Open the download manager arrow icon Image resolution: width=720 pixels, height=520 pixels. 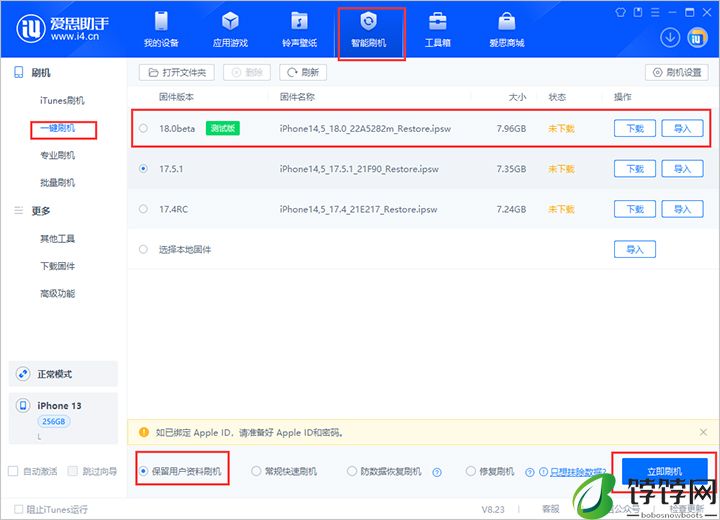(x=670, y=38)
